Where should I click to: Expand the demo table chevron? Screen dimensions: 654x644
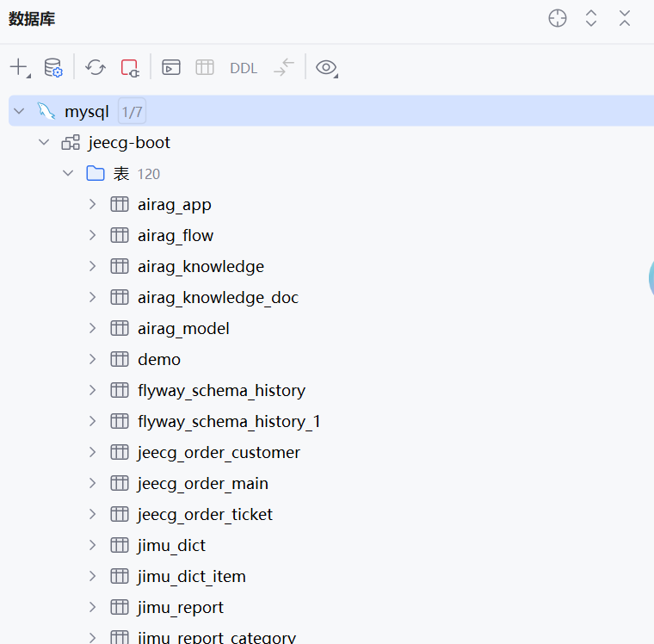point(93,359)
